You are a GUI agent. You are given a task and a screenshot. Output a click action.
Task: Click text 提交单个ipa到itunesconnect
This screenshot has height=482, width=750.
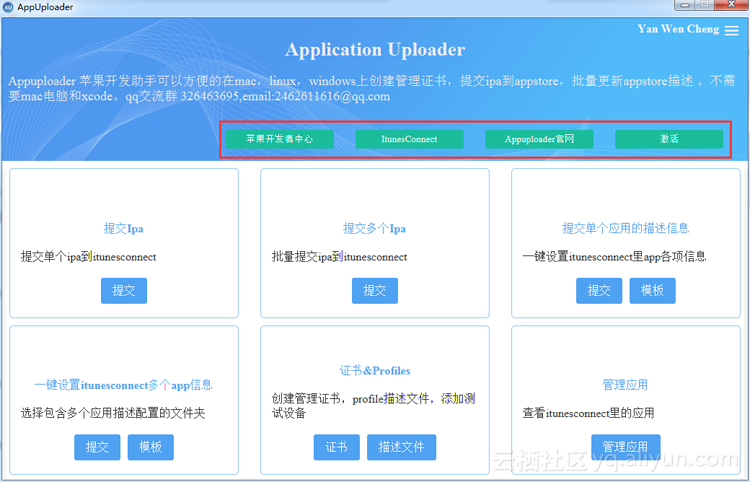pos(88,257)
